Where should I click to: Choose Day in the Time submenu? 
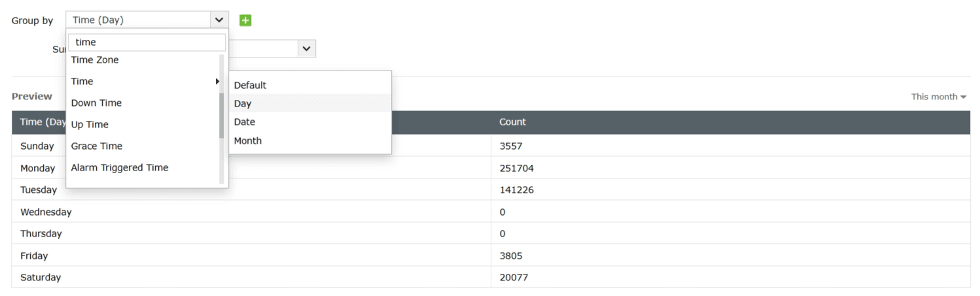coord(243,104)
